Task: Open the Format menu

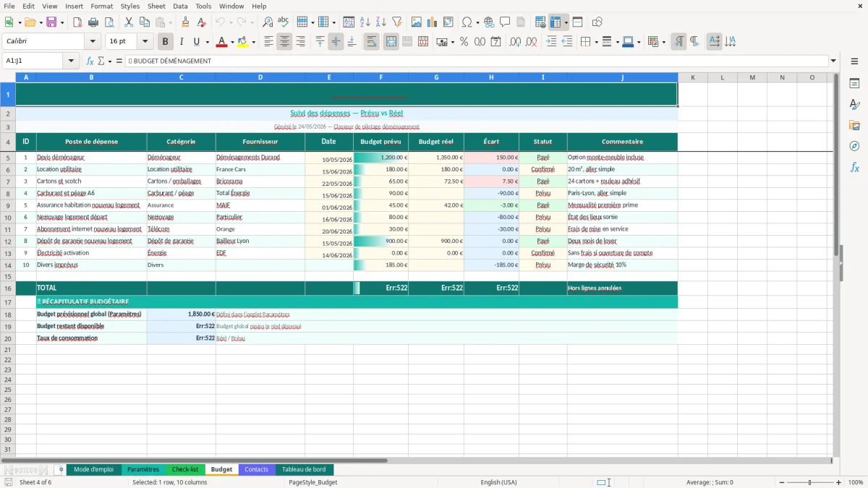Action: click(x=101, y=6)
